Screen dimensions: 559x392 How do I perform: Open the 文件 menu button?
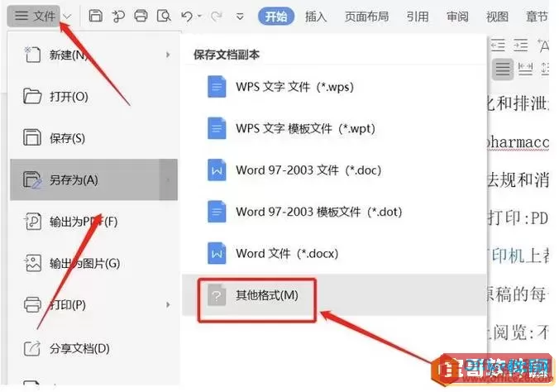tap(34, 16)
